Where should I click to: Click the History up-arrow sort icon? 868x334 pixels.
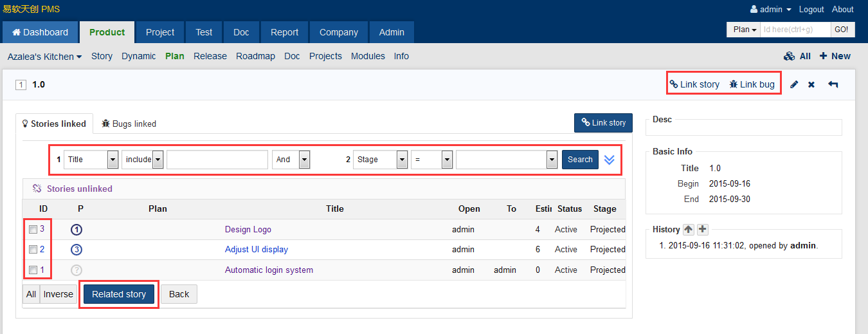[x=689, y=230]
